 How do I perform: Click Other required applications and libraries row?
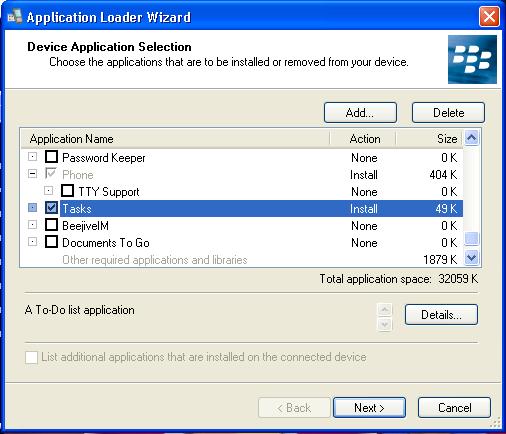pyautogui.click(x=155, y=260)
